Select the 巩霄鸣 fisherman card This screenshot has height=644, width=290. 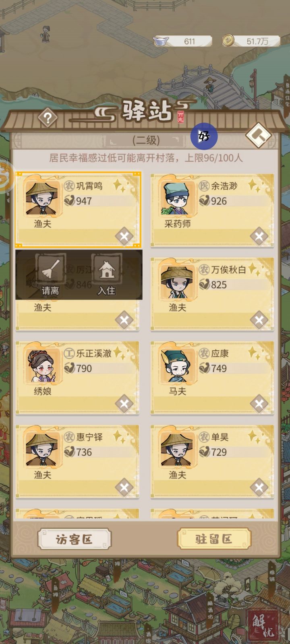78,210
